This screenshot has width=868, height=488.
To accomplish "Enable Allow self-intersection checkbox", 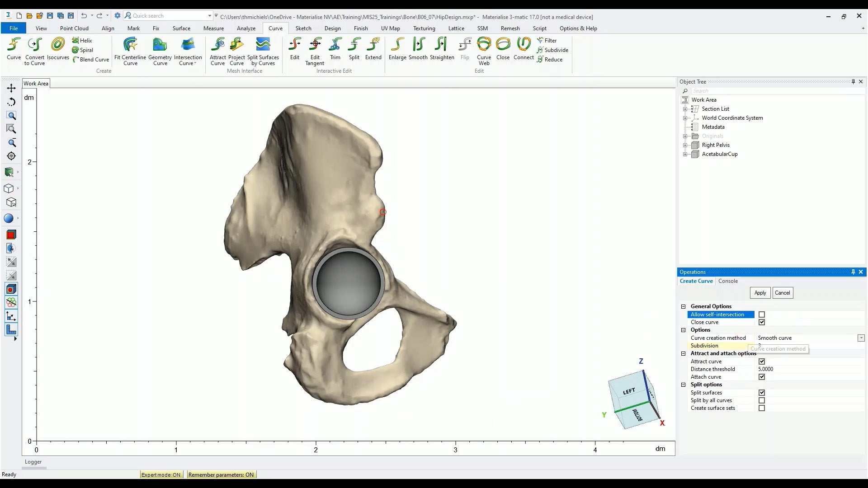I will (x=762, y=314).
